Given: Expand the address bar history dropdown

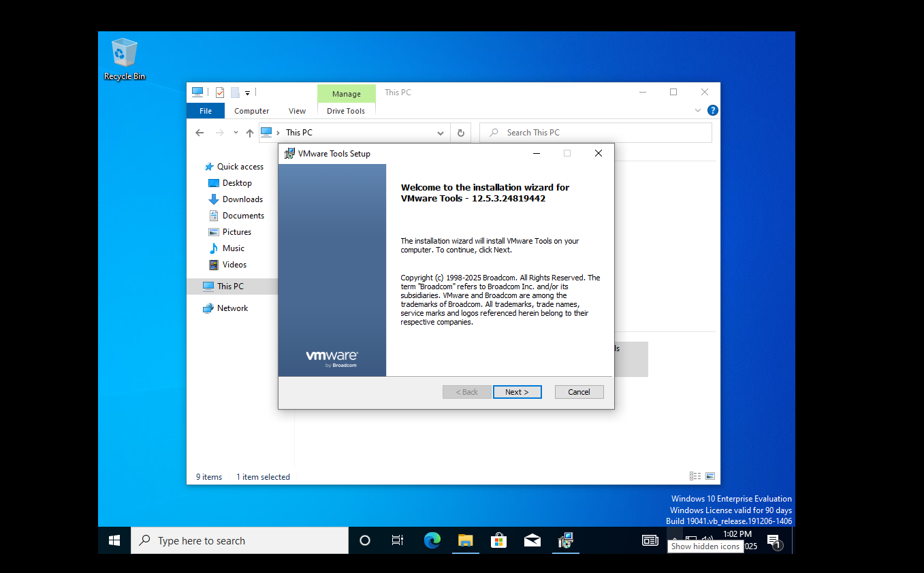Looking at the screenshot, I should [x=441, y=133].
